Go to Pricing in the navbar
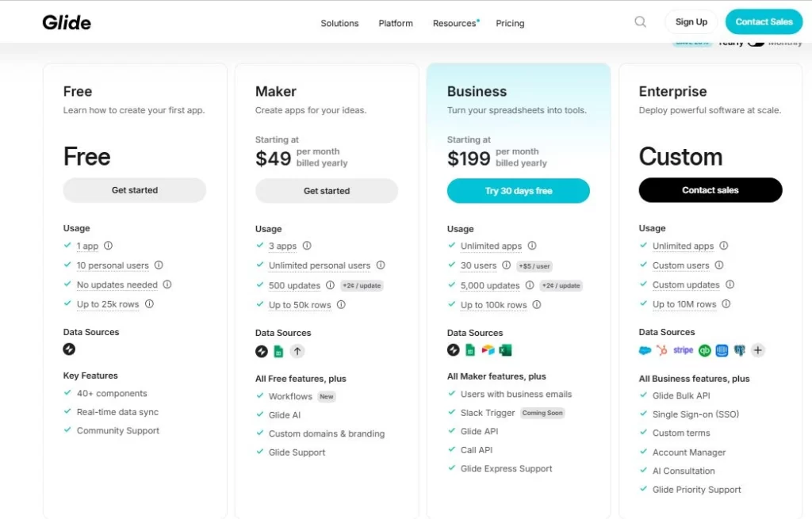The image size is (812, 519). [510, 23]
